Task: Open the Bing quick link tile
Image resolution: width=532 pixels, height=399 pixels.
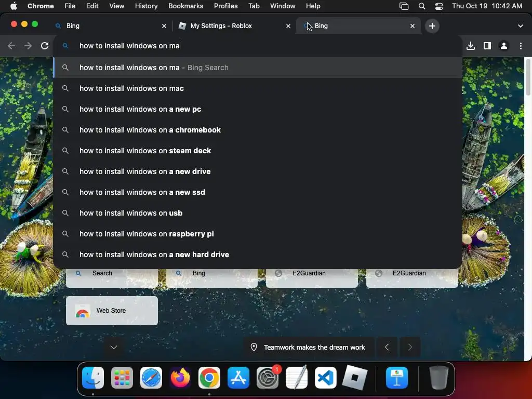Action: tap(212, 277)
